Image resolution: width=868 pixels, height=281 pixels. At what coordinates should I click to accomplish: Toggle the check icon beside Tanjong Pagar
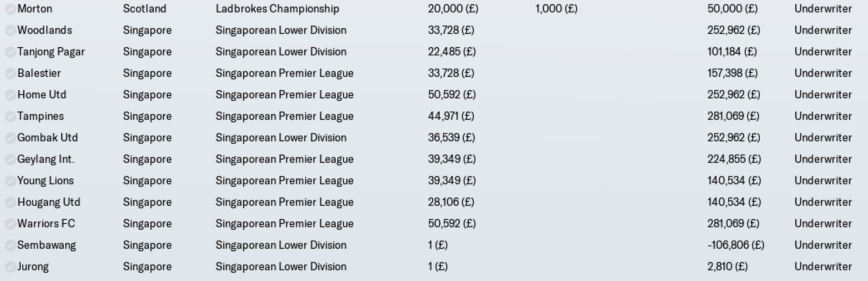10,52
